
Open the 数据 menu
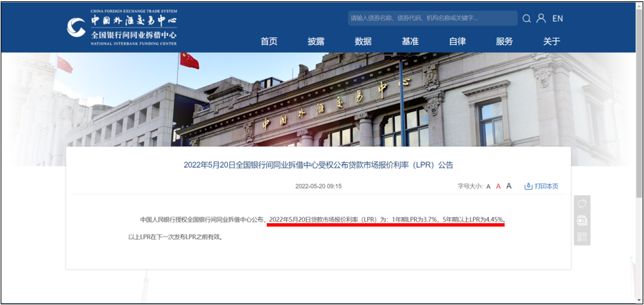point(363,41)
